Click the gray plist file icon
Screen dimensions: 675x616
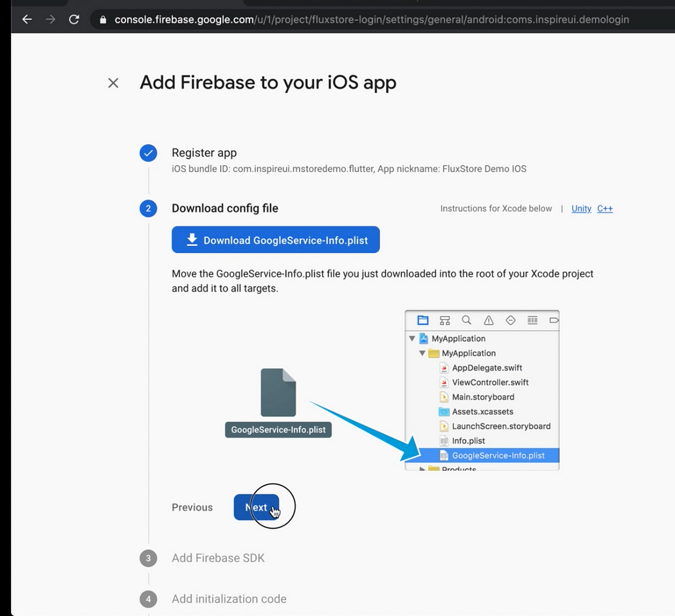(x=278, y=392)
